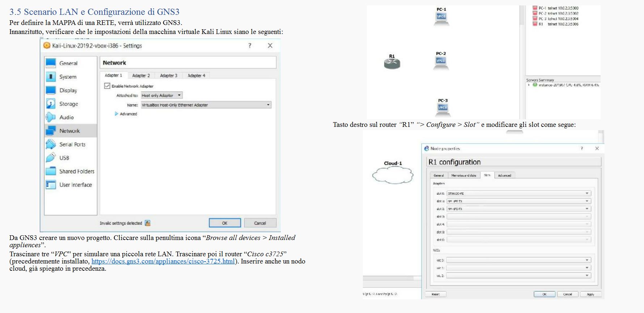The height and width of the screenshot is (313, 644).
Task: Click the help question mark in Node properties
Action: point(582,148)
